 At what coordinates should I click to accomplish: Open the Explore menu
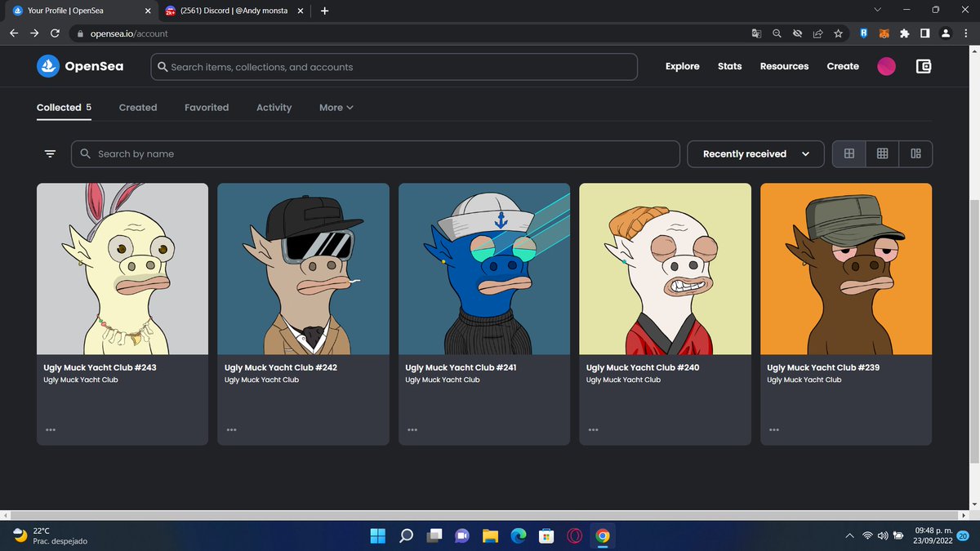tap(683, 66)
